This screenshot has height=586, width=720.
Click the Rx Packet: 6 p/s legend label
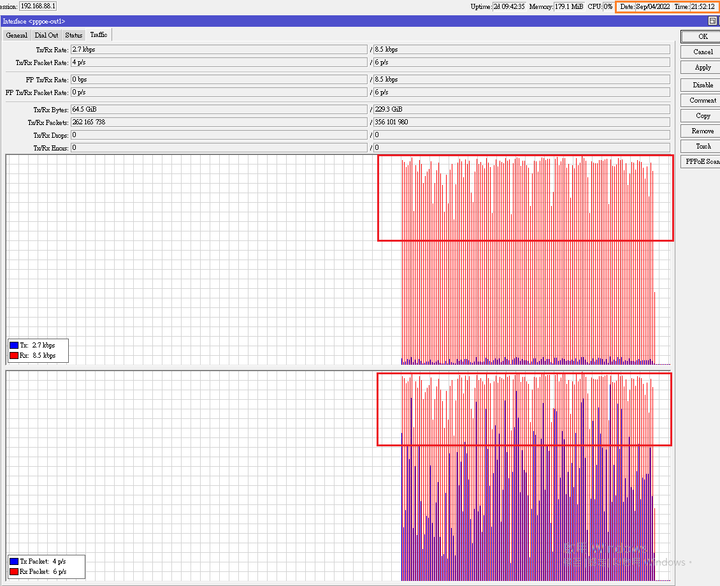(x=43, y=572)
